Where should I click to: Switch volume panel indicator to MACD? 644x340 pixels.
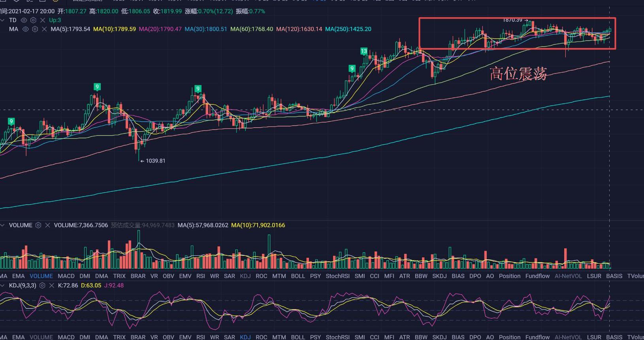pos(66,276)
